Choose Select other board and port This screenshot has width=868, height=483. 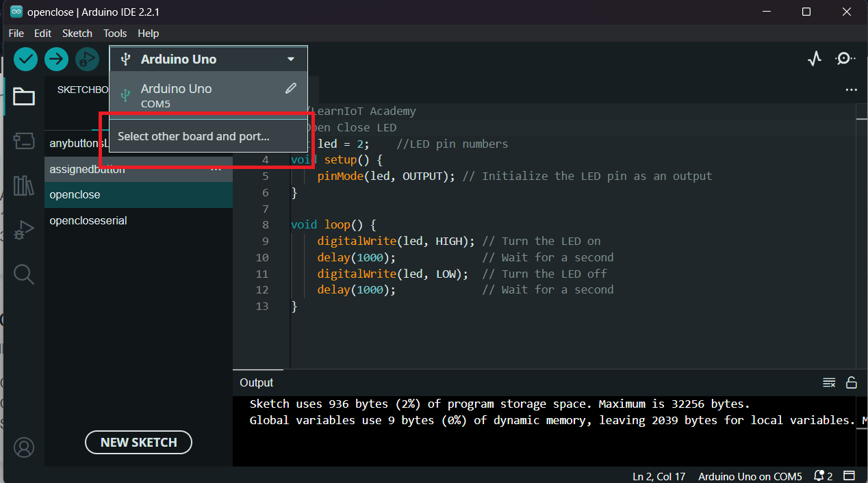208,136
